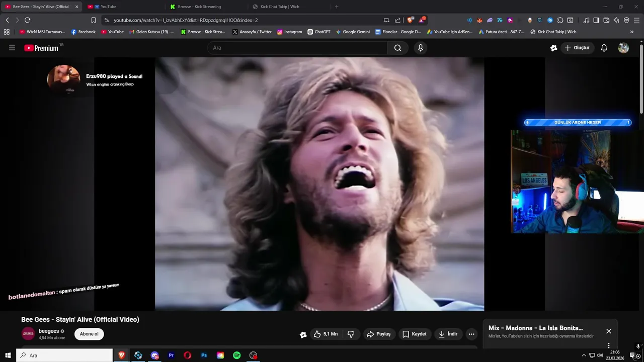
Task: Click the sparkle icon beside Oluştur
Action: click(553, 48)
